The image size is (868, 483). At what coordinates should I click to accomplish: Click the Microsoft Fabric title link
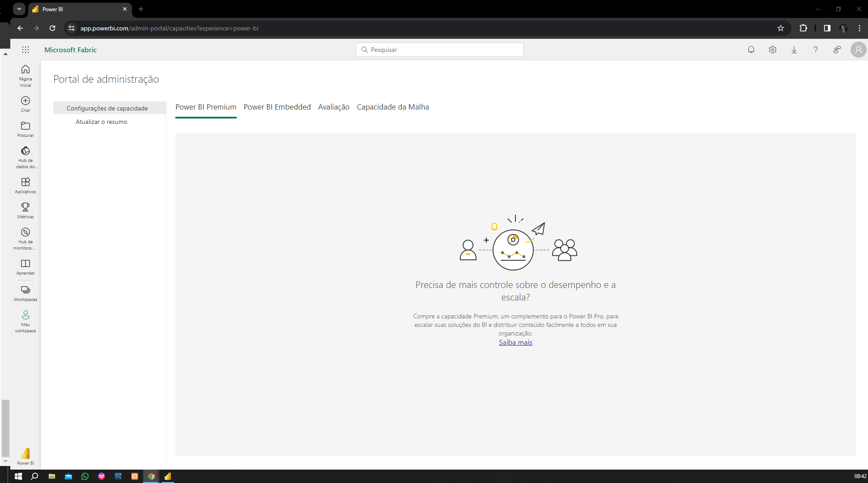click(71, 50)
